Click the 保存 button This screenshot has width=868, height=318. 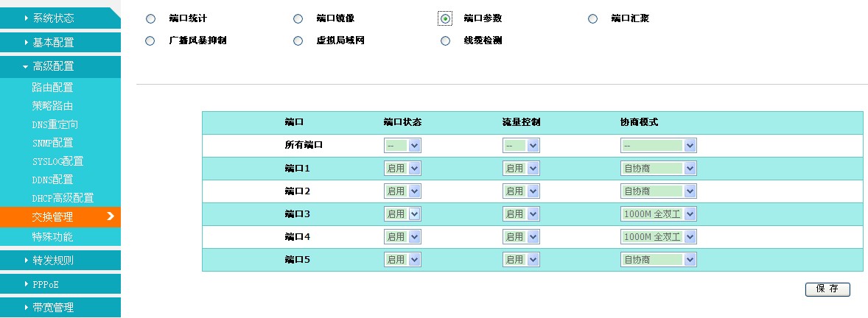pos(827,289)
